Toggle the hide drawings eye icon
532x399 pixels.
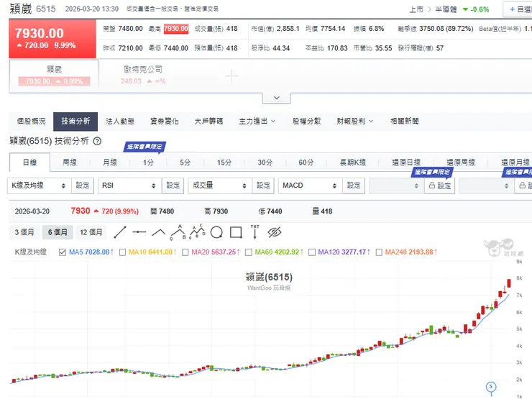click(275, 232)
